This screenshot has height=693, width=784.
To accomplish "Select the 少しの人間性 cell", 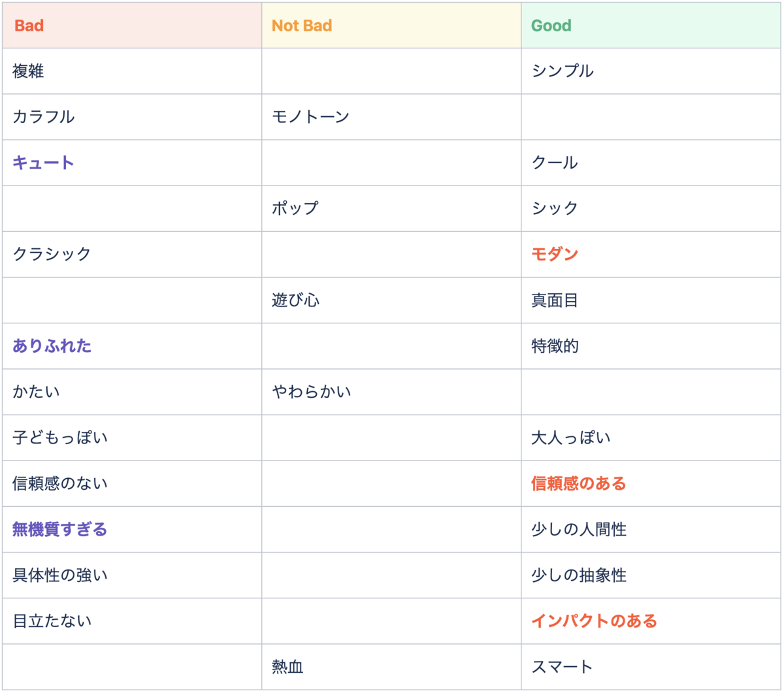I will [x=651, y=529].
